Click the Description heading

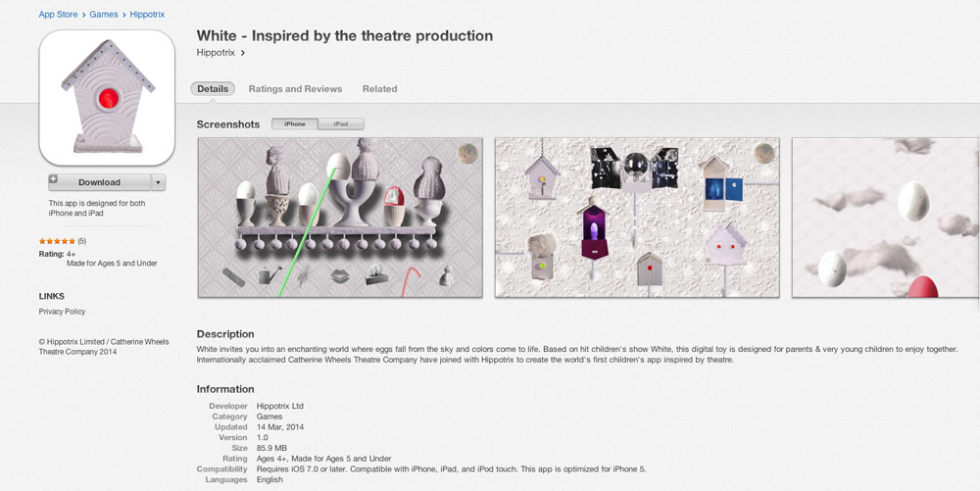click(225, 334)
